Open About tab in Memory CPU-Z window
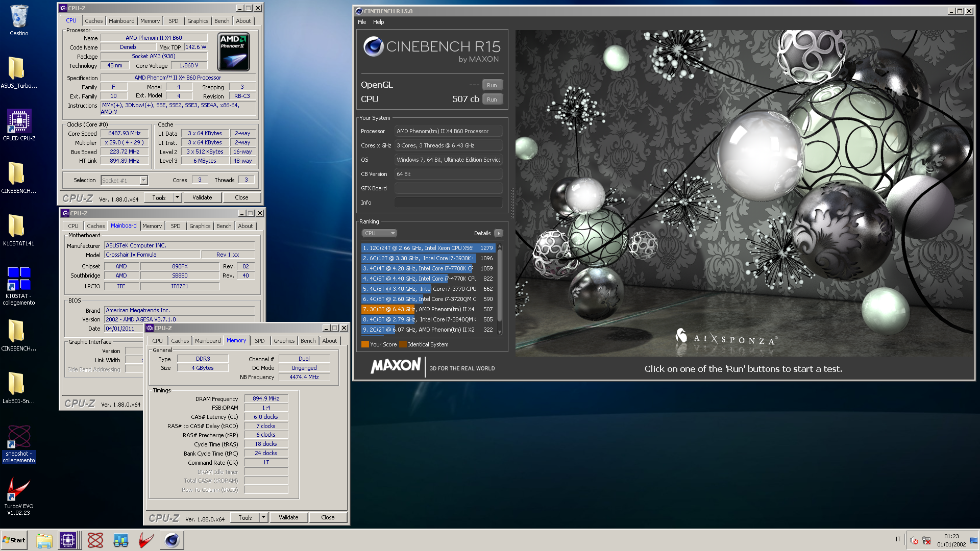 (x=329, y=341)
